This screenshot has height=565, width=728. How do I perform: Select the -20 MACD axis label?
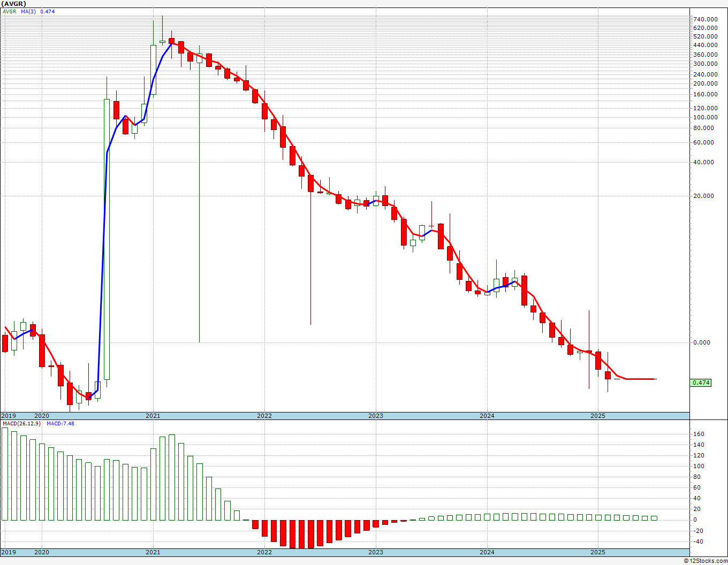(x=699, y=531)
